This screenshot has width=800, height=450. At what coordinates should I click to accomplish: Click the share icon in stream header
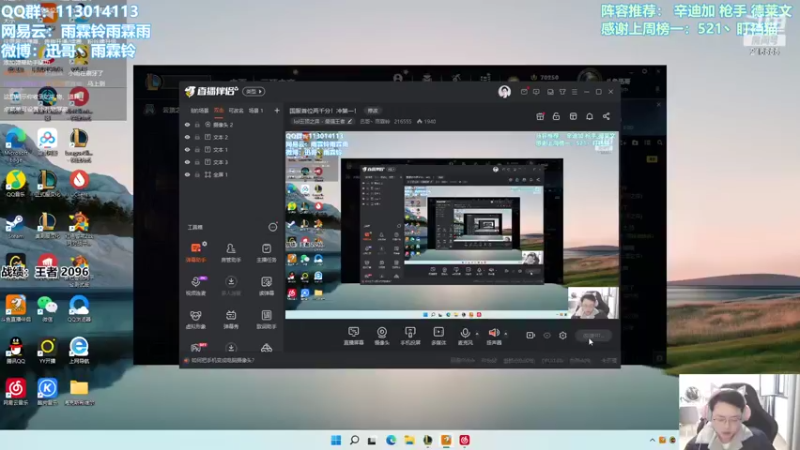click(606, 116)
